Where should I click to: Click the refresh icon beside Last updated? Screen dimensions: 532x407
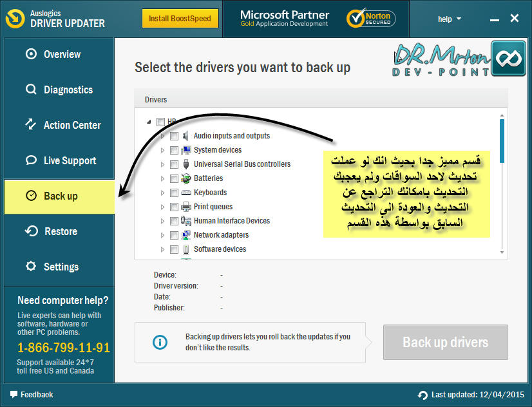(423, 395)
